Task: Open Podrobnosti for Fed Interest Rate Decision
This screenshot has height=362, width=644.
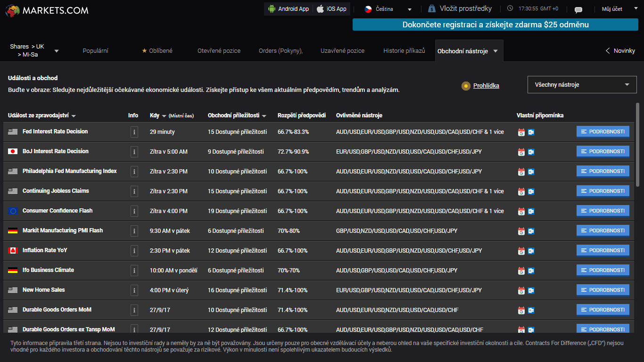Action: [x=603, y=132]
